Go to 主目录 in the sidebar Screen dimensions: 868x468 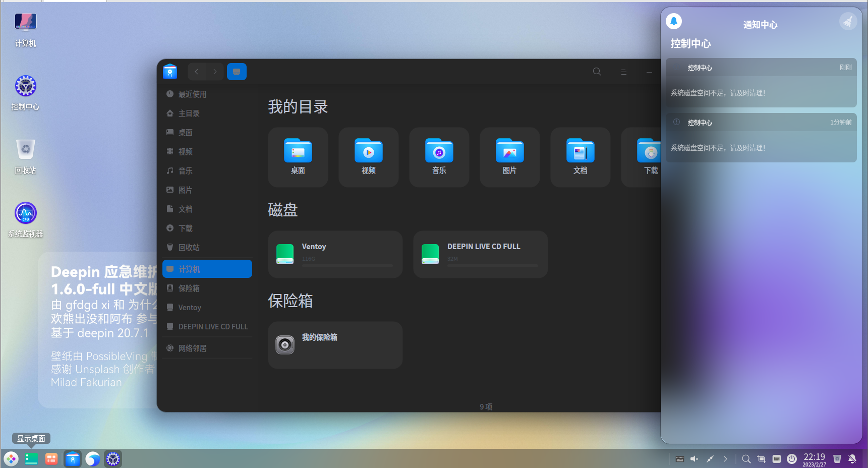tap(207, 113)
